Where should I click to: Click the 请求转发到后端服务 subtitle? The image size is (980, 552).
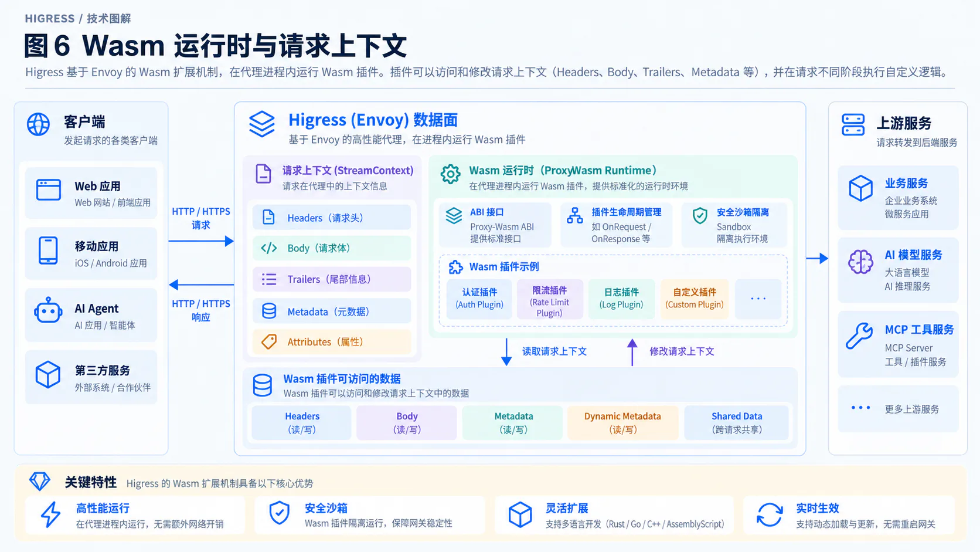coord(917,143)
